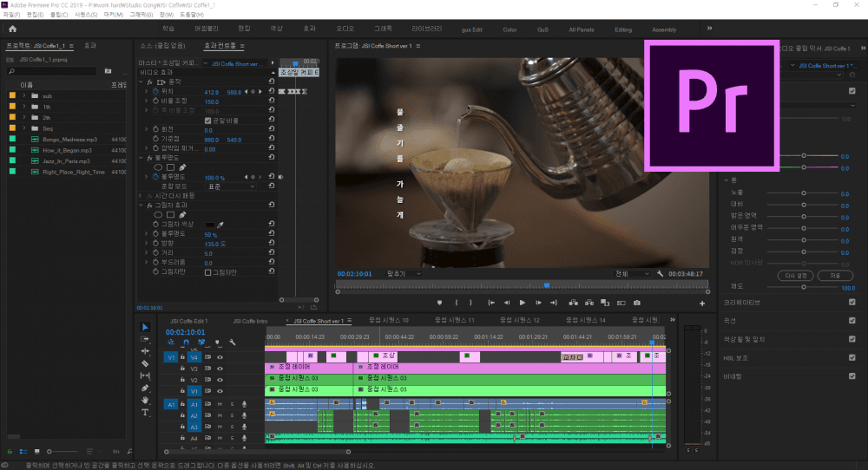Viewport: 868px width, 470px height.
Task: Click Export Frame camera icon
Action: (637, 303)
